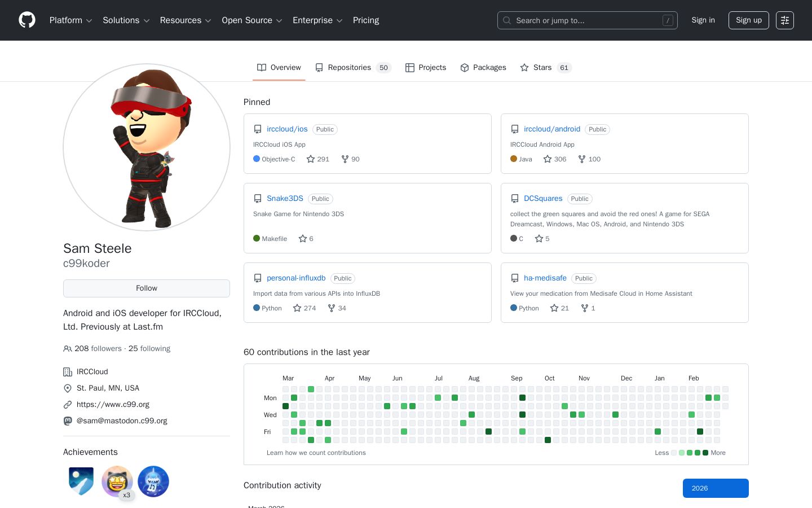Click the repo icon beside DCSquares
The height and width of the screenshot is (508, 812).
click(515, 199)
